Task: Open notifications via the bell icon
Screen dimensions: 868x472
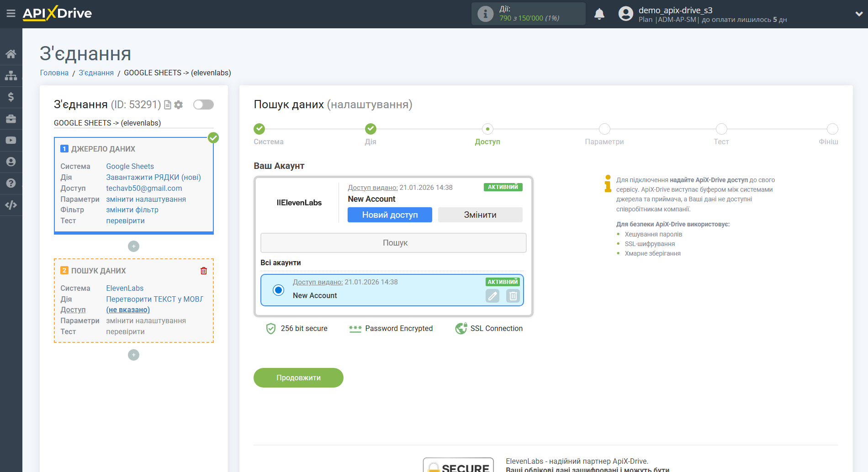Action: [599, 14]
